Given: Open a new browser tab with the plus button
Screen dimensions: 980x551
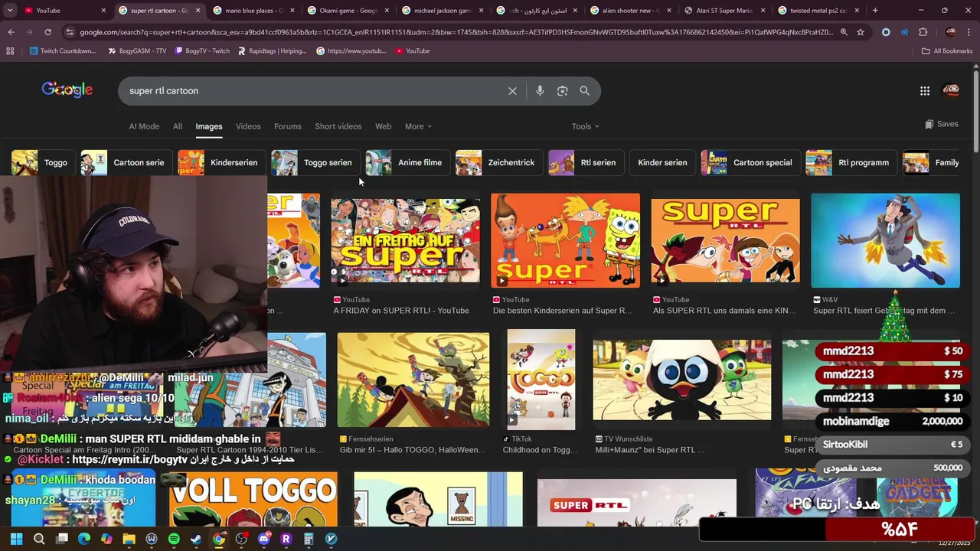Looking at the screenshot, I should coord(875,11).
